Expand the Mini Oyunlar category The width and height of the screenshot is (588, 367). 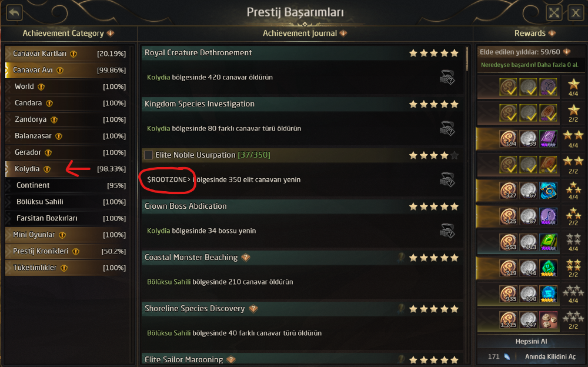(35, 235)
